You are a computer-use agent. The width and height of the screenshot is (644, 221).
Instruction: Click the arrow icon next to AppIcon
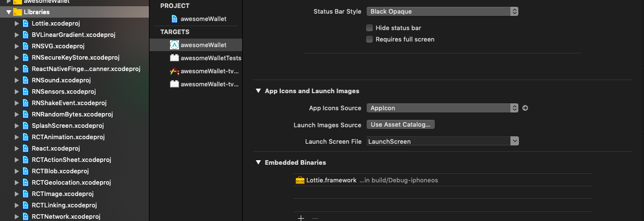tap(525, 108)
